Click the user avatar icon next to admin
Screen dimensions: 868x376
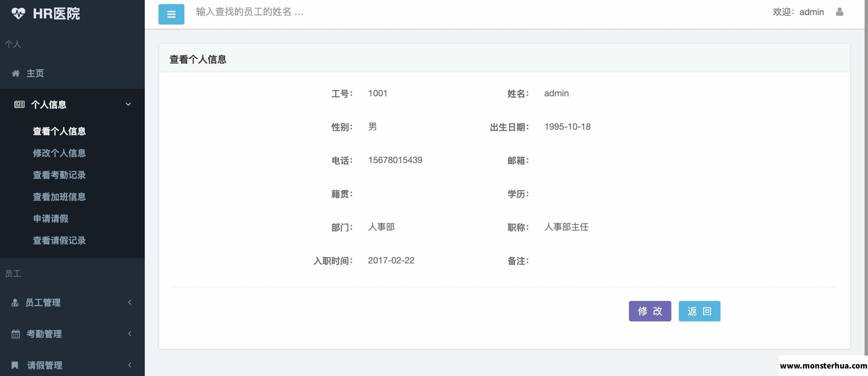[839, 12]
